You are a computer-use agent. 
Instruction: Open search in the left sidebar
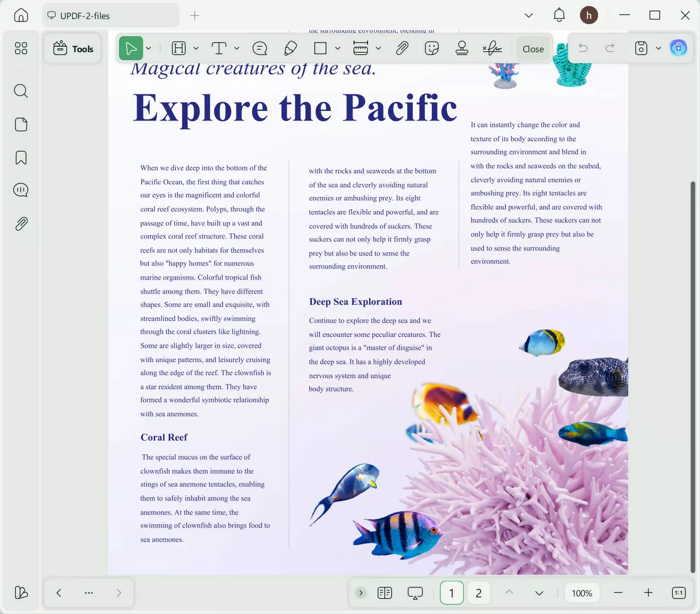[x=21, y=91]
